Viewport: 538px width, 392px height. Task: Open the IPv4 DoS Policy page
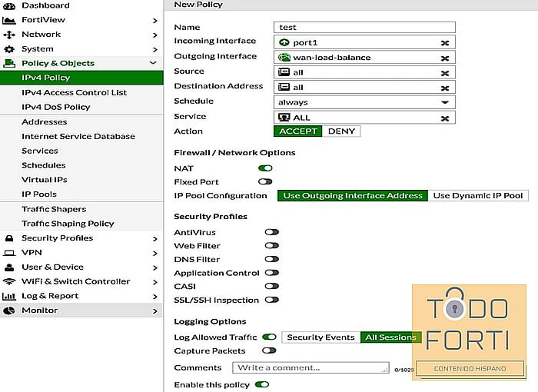click(x=56, y=107)
